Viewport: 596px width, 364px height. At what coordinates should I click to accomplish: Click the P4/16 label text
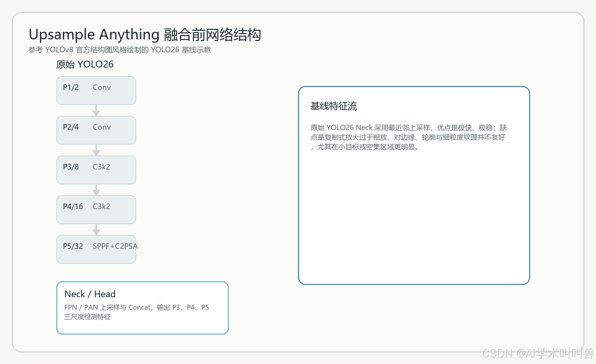click(73, 206)
